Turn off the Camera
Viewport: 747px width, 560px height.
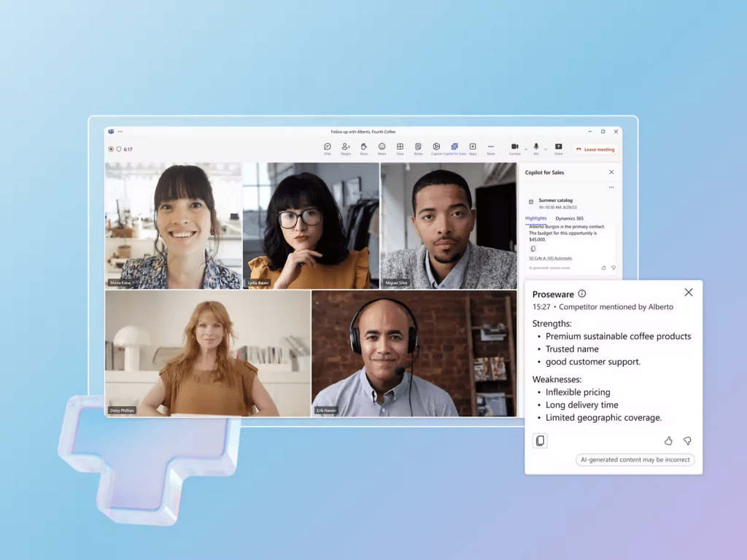tap(515, 146)
